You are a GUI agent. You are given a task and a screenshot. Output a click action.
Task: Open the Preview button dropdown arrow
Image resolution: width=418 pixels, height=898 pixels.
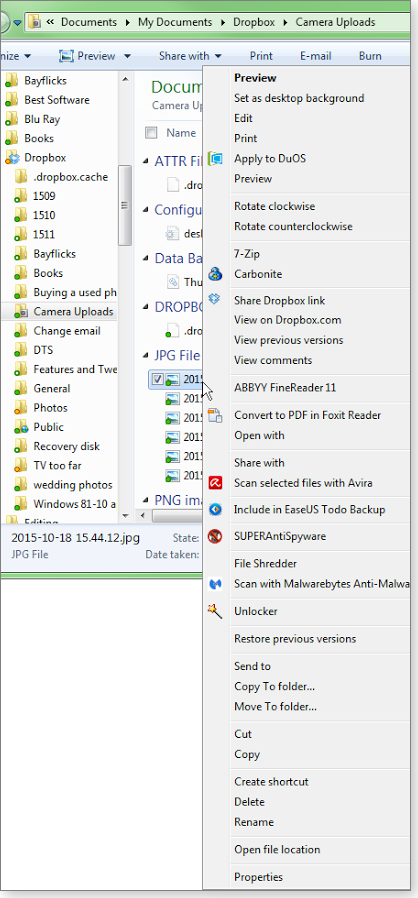(127, 56)
